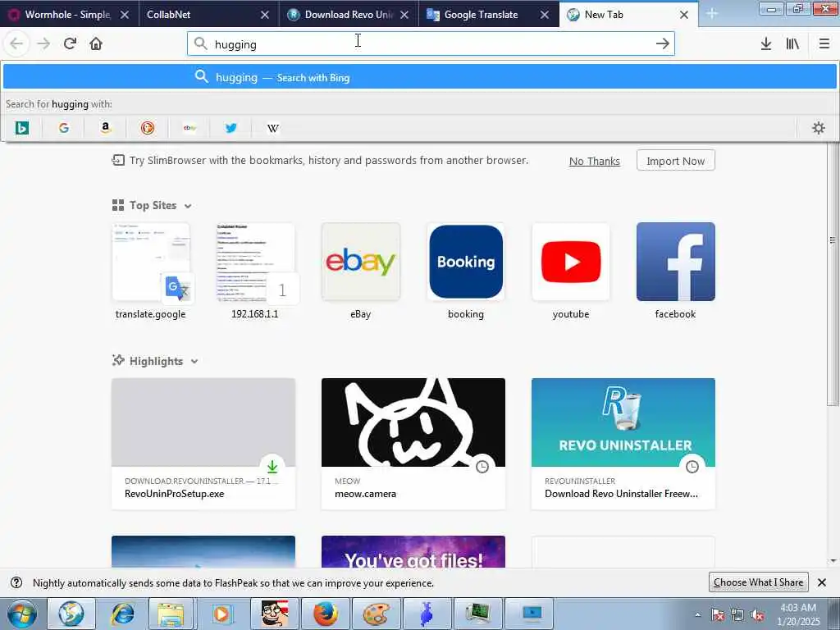Viewport: 840px width, 630px height.
Task: Go to the home page
Action: pyautogui.click(x=96, y=43)
